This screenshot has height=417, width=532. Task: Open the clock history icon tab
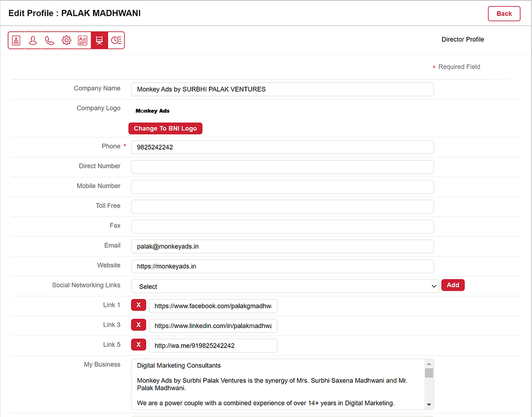[116, 41]
